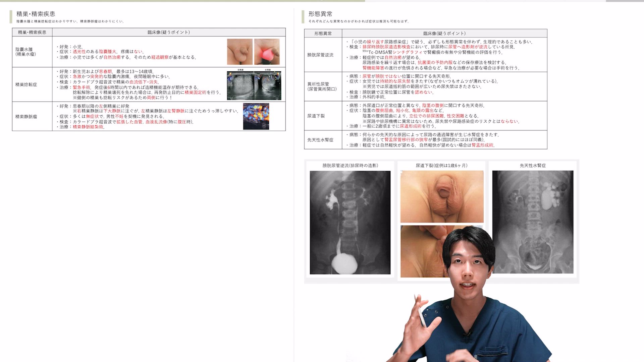644x362 pixels.
Task: Click the 形態異常 section heading
Action: tap(320, 14)
